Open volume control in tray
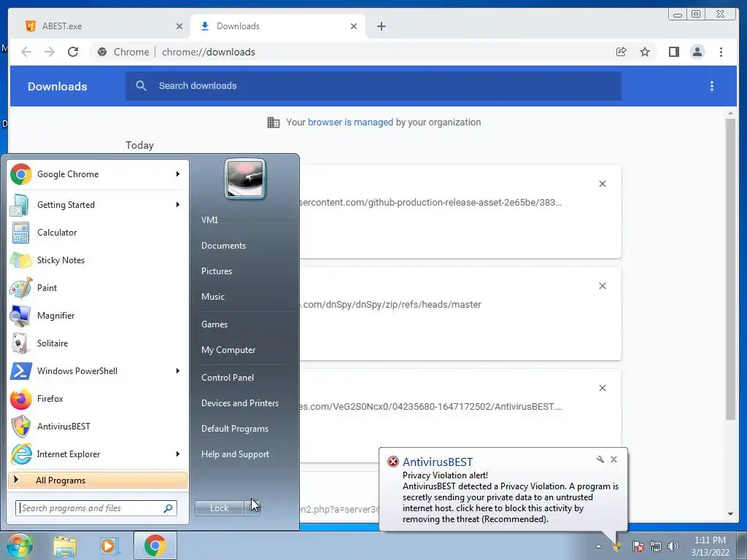747x560 pixels. [673, 546]
